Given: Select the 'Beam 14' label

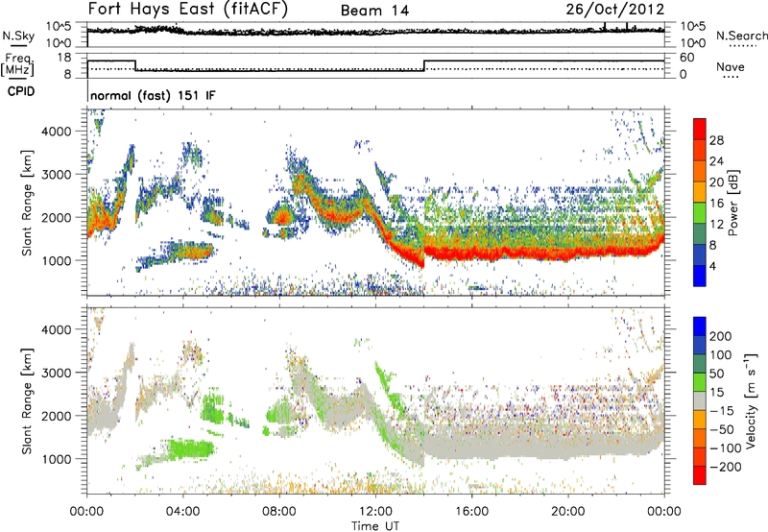Looking at the screenshot, I should coord(374,11).
